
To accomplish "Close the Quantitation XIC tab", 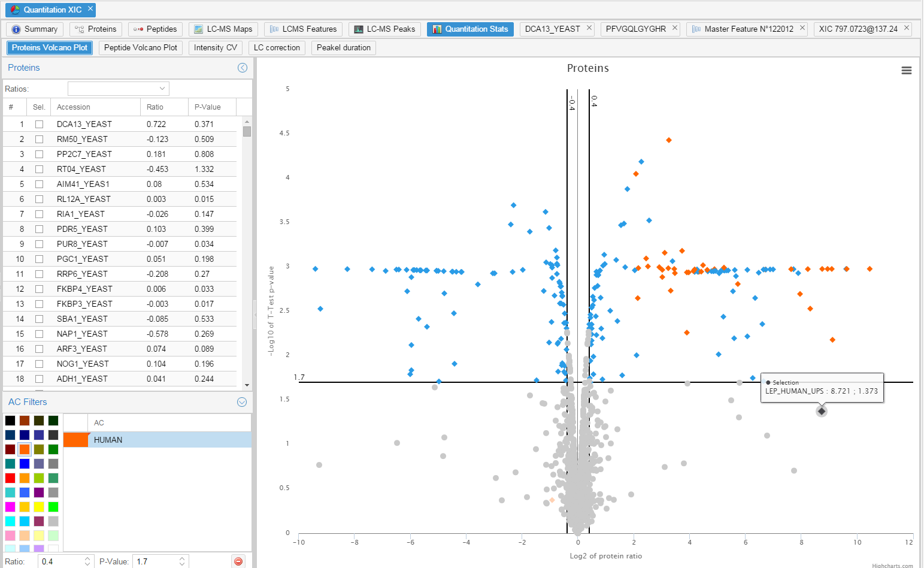I will click(90, 9).
